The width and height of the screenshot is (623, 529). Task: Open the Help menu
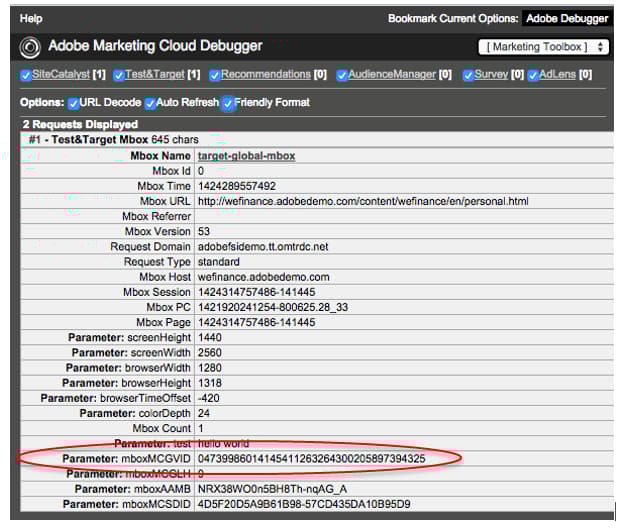tap(31, 19)
